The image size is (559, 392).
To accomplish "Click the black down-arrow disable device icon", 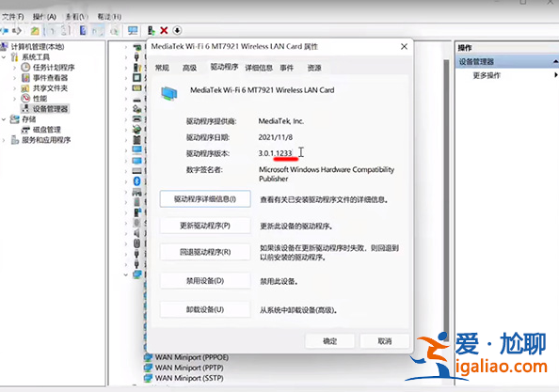I will [x=177, y=31].
